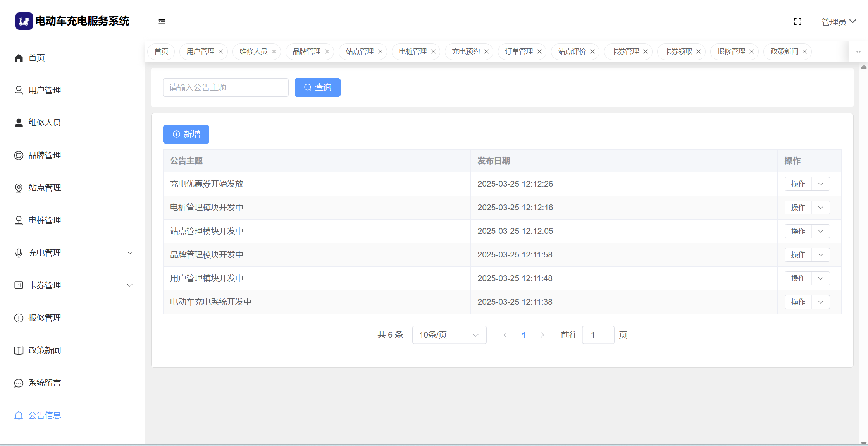Close the 卡券领取 tab

699,51
